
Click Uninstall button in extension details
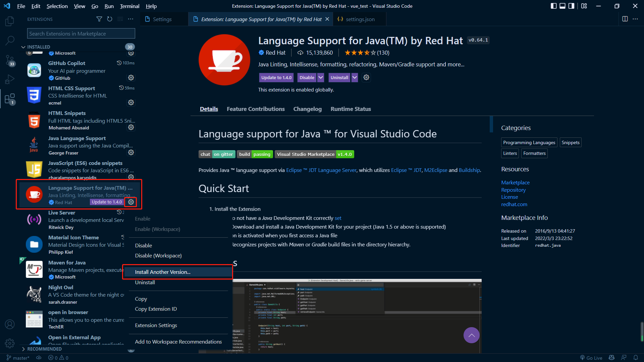click(339, 77)
